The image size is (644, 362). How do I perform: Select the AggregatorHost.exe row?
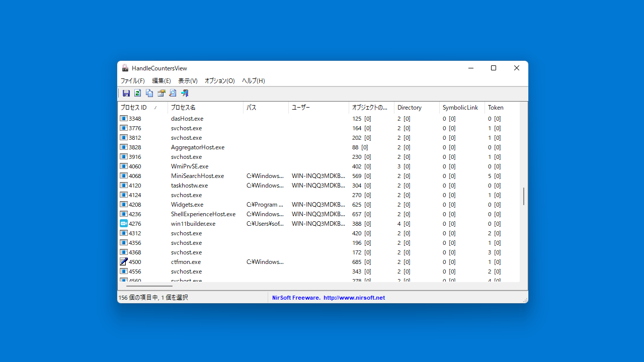pyautogui.click(x=318, y=147)
